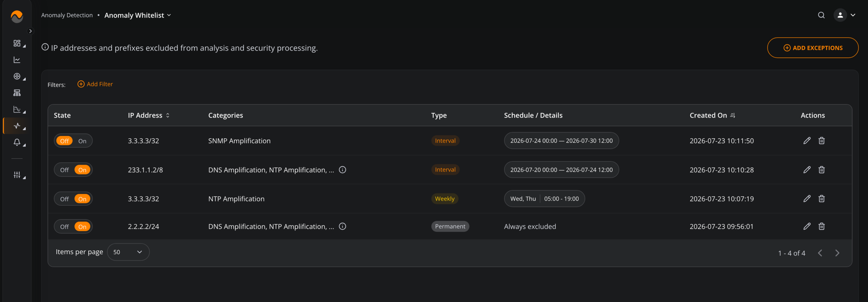Go to next page of results
868x302 pixels.
pos(837,253)
